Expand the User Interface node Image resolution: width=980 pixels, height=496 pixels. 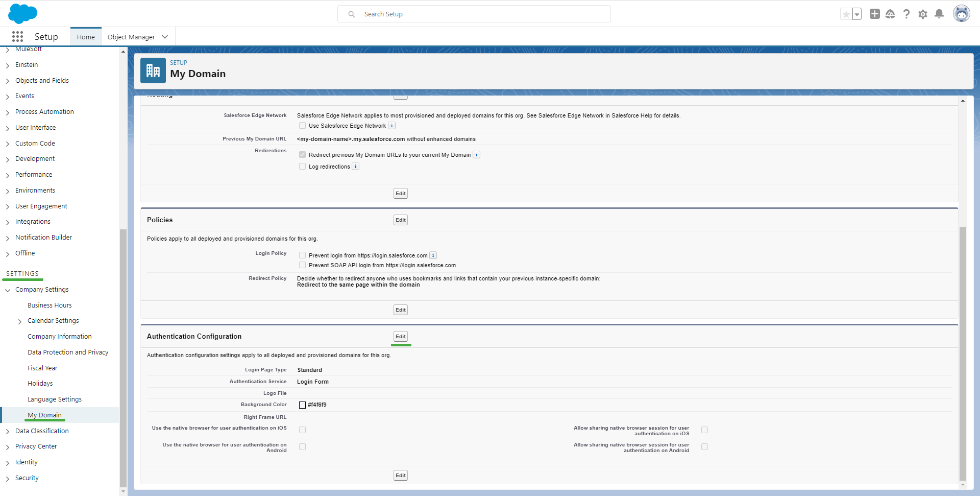tap(8, 128)
